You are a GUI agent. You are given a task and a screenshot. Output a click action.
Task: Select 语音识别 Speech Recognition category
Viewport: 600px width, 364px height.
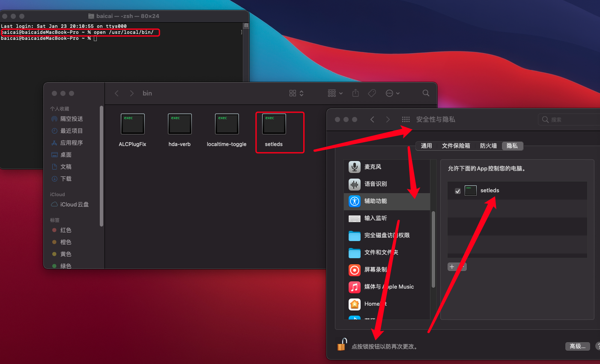click(387, 184)
